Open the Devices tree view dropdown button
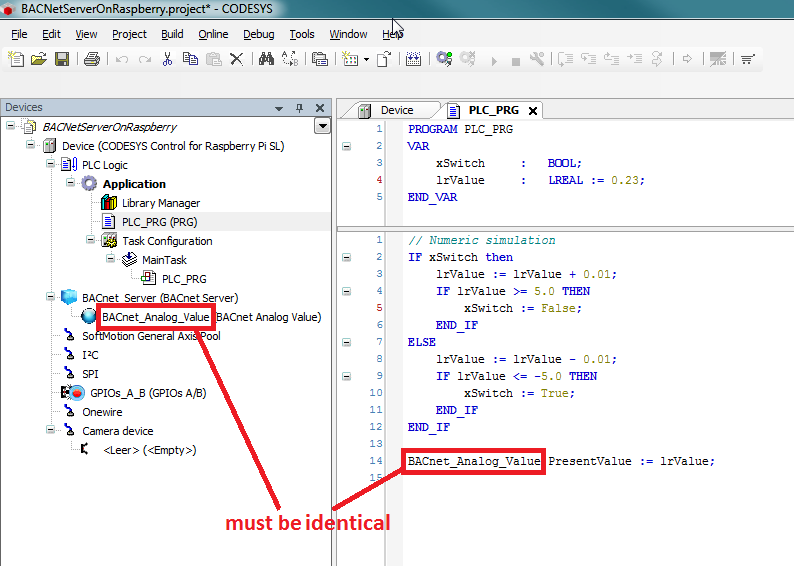This screenshot has width=794, height=566. point(321,126)
